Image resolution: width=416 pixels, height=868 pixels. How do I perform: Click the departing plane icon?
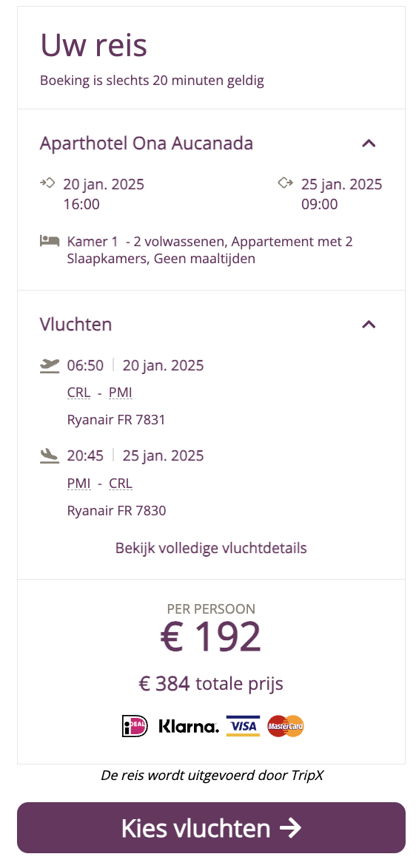[50, 366]
